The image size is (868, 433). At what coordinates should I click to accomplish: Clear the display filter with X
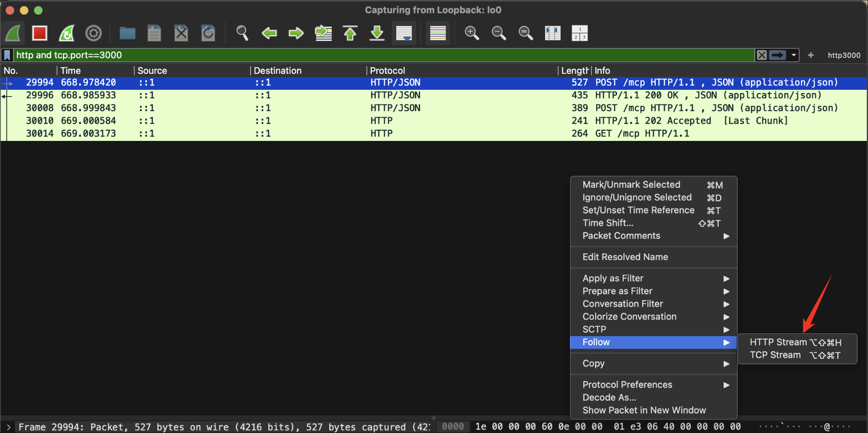(762, 55)
